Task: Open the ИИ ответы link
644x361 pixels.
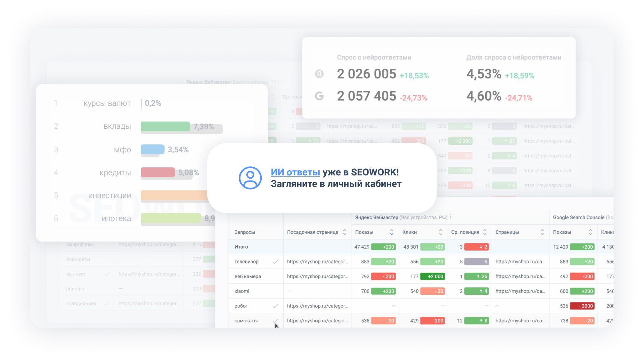Action: click(x=295, y=172)
